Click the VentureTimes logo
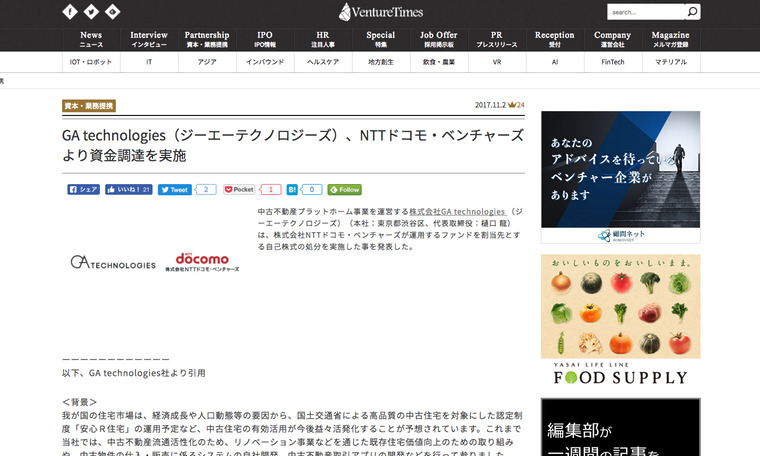This screenshot has height=456, width=760. [380, 12]
